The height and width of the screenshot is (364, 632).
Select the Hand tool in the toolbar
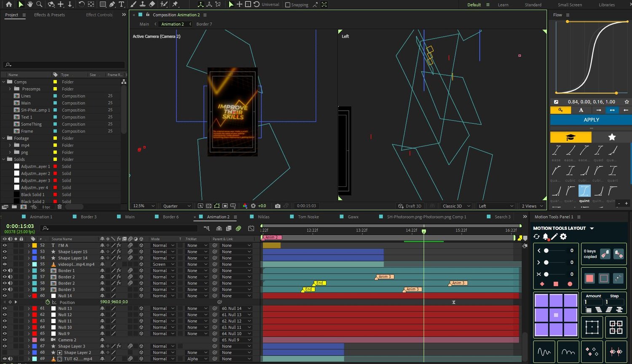(30, 4)
